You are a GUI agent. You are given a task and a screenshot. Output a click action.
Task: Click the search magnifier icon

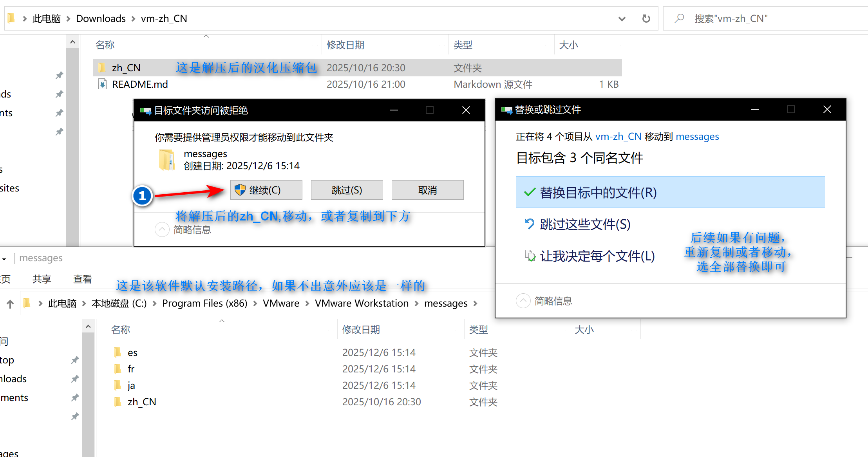click(x=680, y=18)
